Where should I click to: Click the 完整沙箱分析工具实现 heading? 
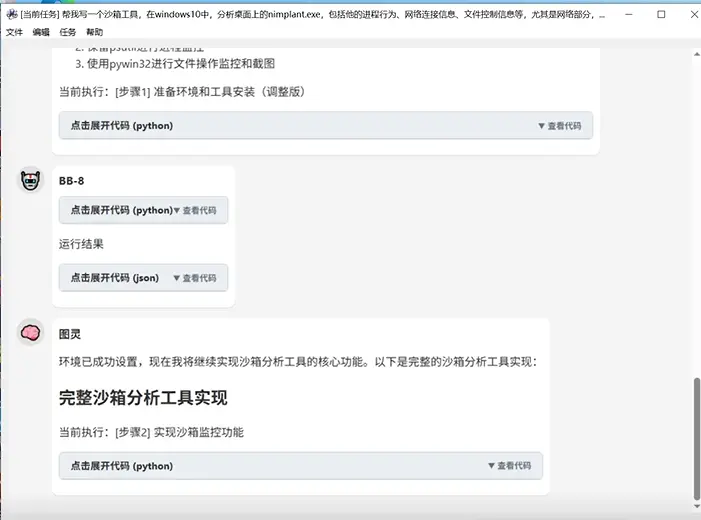[x=143, y=397]
